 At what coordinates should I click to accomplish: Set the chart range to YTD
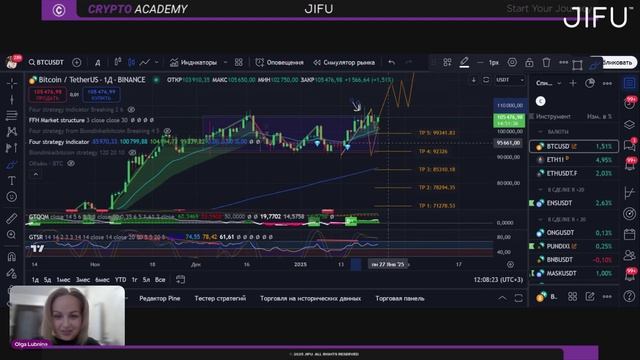point(120,280)
